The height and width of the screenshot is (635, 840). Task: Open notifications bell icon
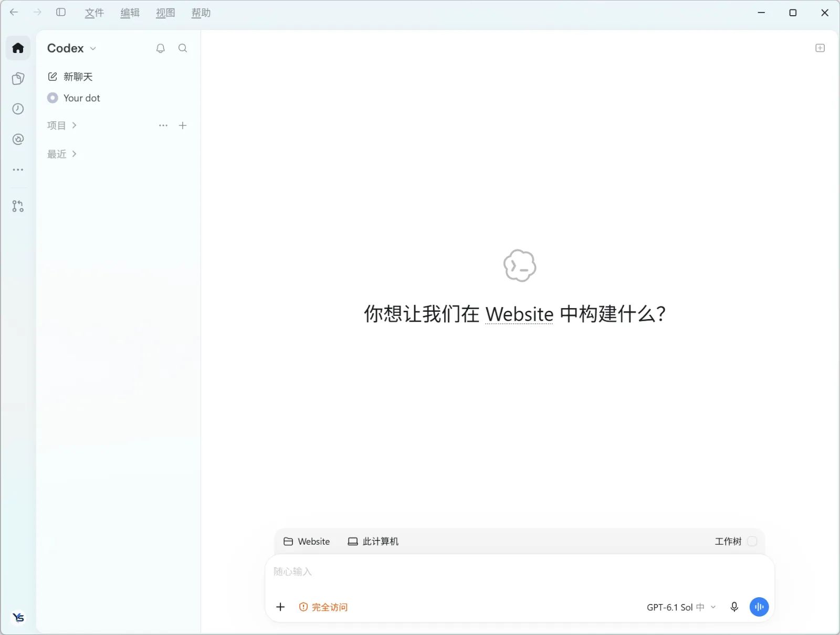pos(161,48)
